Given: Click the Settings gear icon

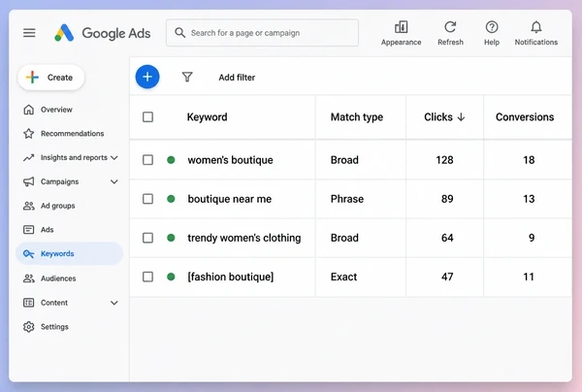Looking at the screenshot, I should tap(28, 327).
